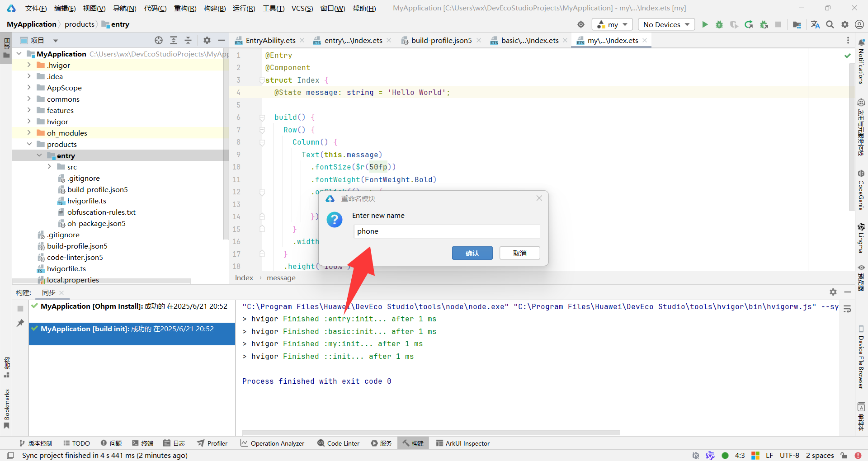Attach debugger to process icon
This screenshot has height=461, width=868.
tap(764, 24)
